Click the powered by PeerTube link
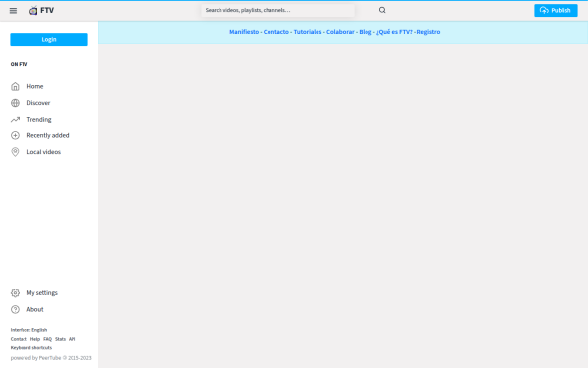 51,358
